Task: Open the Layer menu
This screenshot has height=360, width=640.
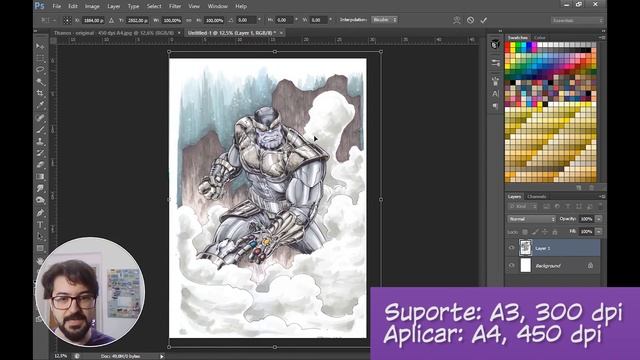Action: (113, 6)
